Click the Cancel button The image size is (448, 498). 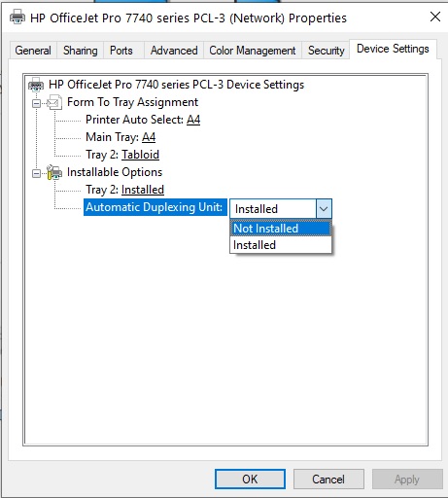click(328, 479)
